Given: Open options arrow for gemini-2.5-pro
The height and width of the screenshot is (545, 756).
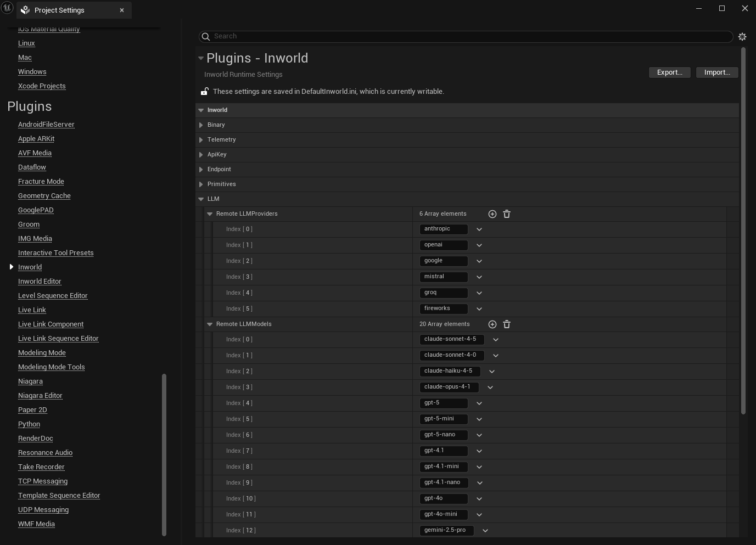Looking at the screenshot, I should point(485,531).
